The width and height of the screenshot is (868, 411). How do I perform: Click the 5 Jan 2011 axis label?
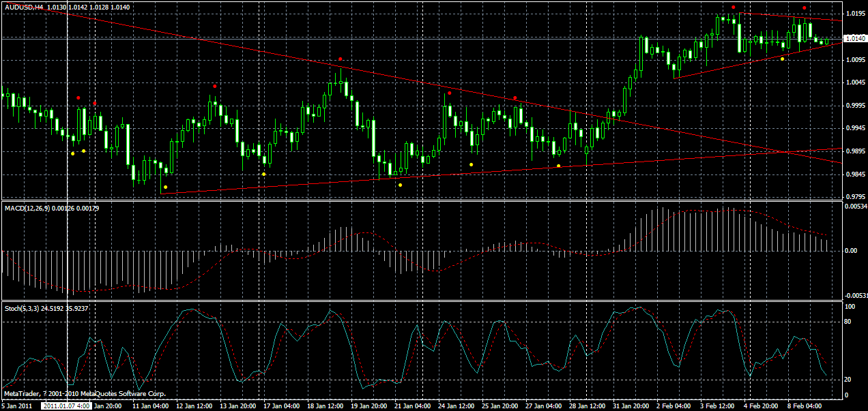click(15, 404)
